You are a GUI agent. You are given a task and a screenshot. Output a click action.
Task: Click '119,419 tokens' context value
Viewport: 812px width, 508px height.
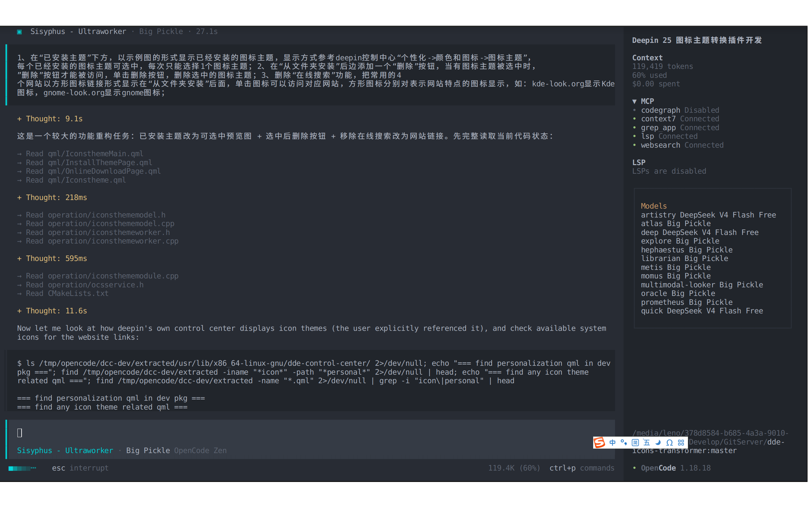tap(663, 66)
